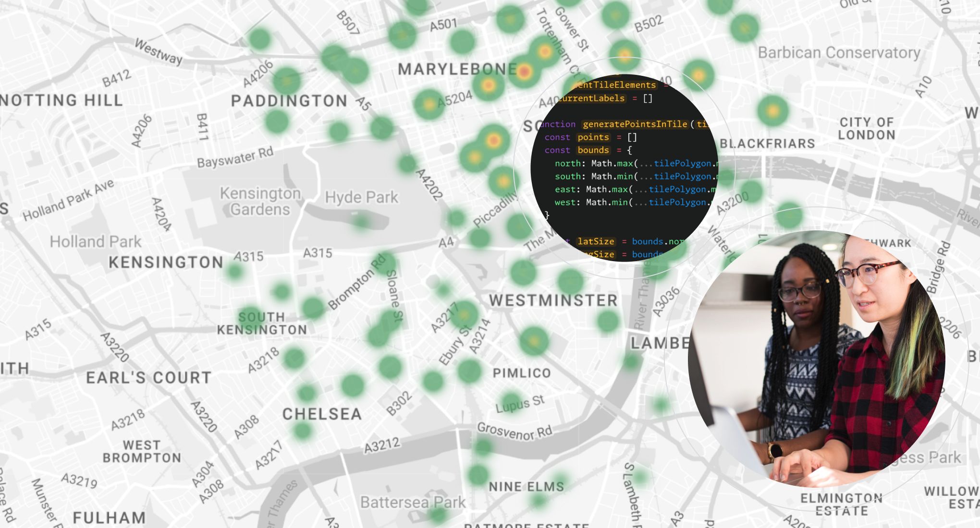The width and height of the screenshot is (980, 528).
Task: Click the B302 road label
Action: coord(399,403)
